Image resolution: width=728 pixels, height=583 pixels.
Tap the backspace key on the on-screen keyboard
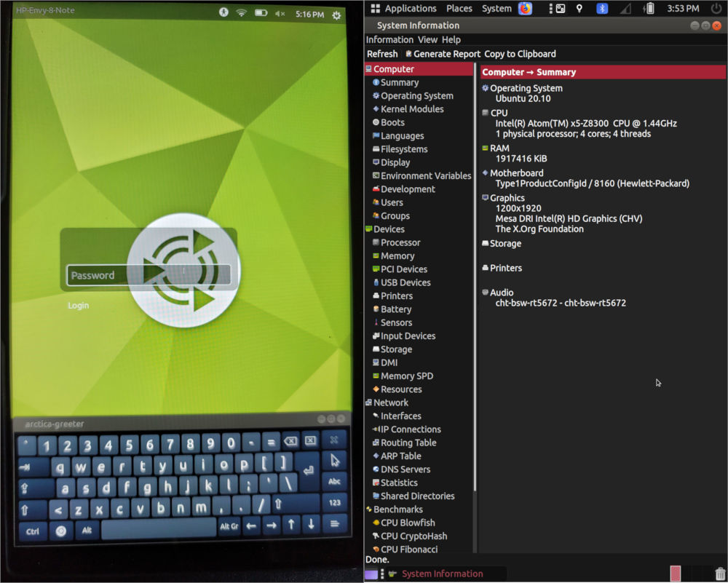pyautogui.click(x=290, y=441)
